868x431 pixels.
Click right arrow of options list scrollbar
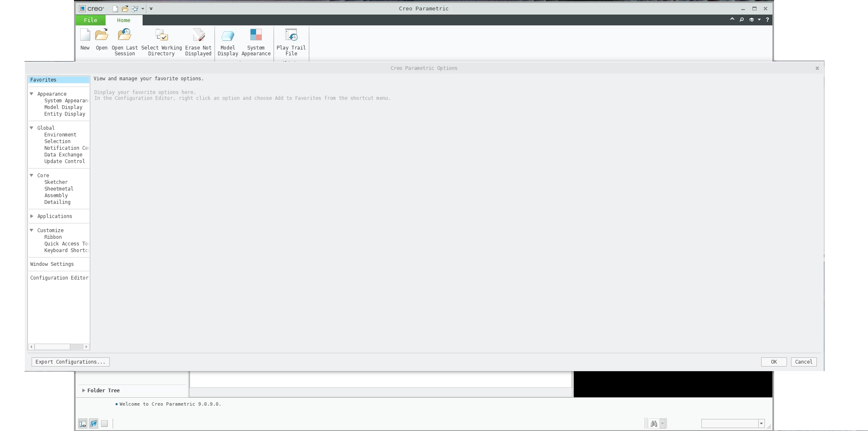(x=86, y=347)
